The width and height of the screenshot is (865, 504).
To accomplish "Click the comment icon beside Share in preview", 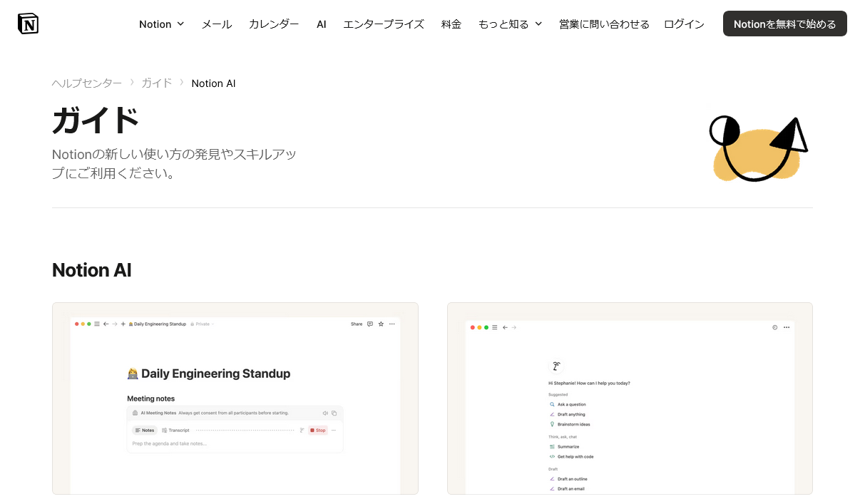I will [x=369, y=324].
